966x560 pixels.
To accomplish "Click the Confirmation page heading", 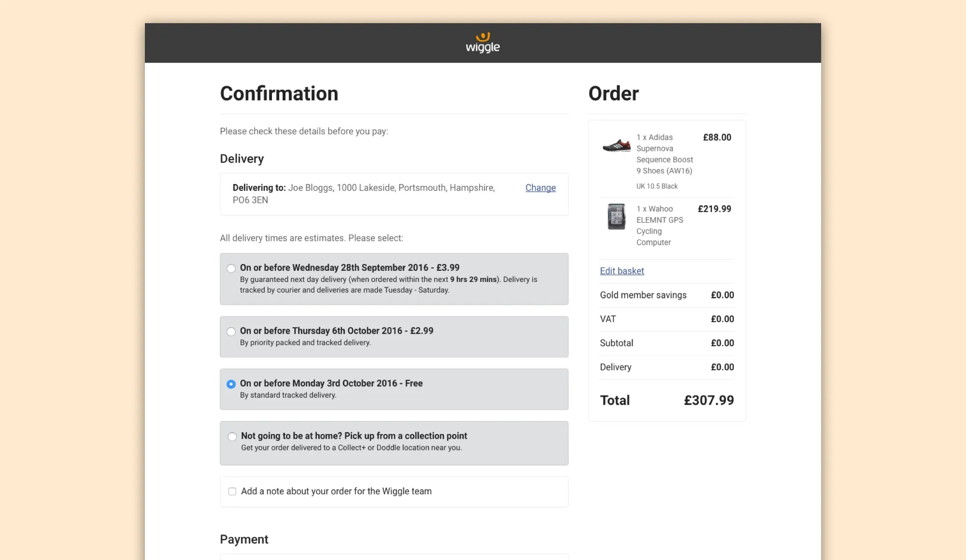I will tap(279, 94).
